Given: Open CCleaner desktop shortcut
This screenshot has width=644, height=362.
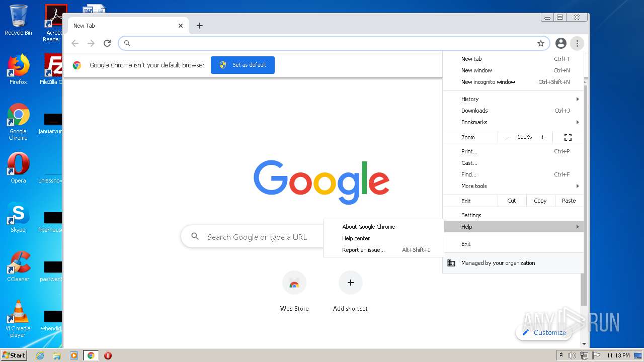Looking at the screenshot, I should (x=18, y=266).
